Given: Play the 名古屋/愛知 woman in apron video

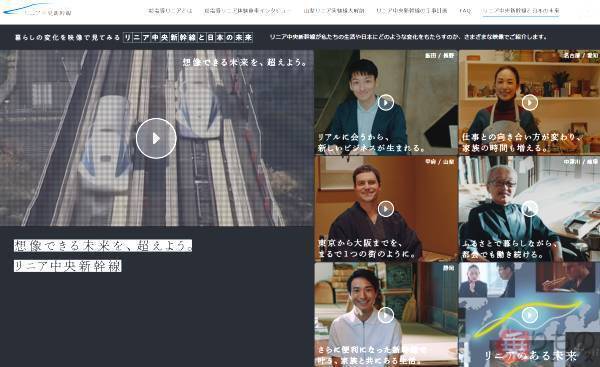Looking at the screenshot, I should pos(530,103).
